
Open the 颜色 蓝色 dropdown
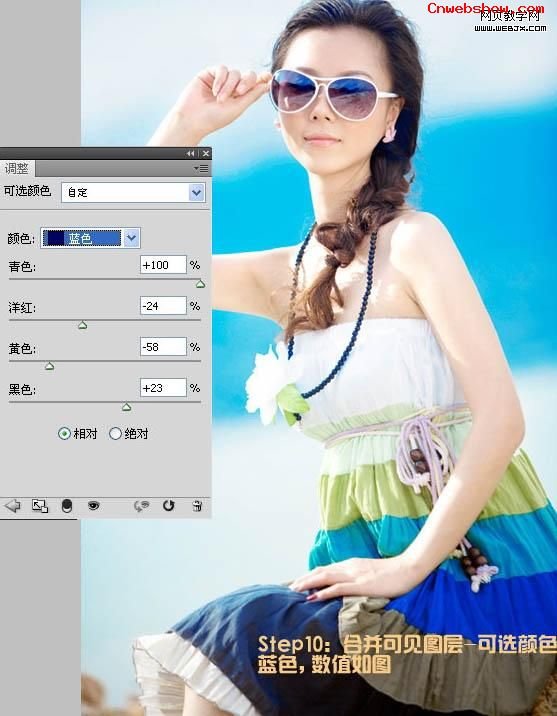(90, 238)
